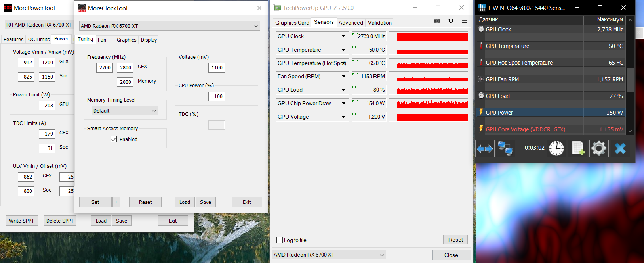Open GPU Load sensor dropdown arrow in GPU-Z
Viewport: 644px width, 263px height.
pos(343,90)
